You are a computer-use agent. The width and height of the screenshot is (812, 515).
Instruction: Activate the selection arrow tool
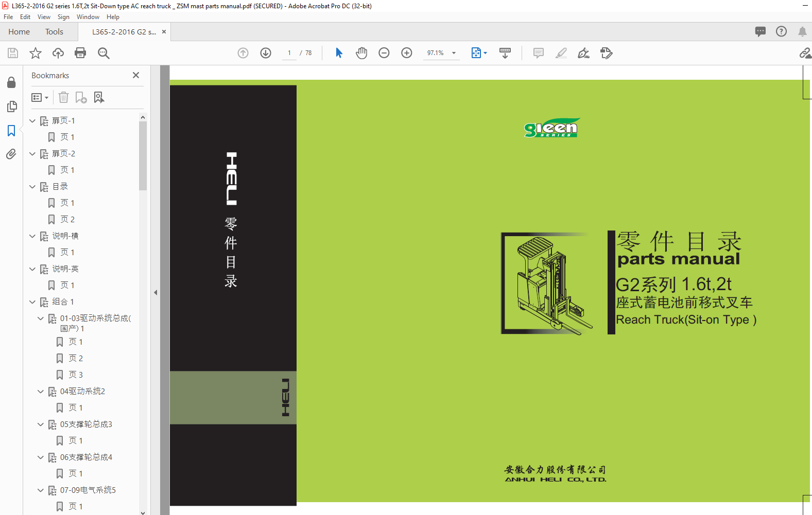point(339,53)
